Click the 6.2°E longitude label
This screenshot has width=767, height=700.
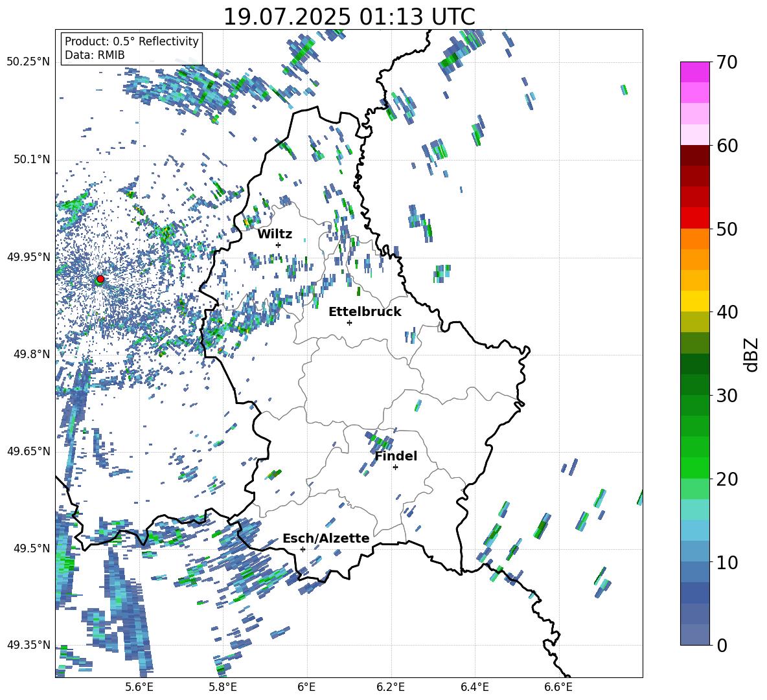[391, 687]
